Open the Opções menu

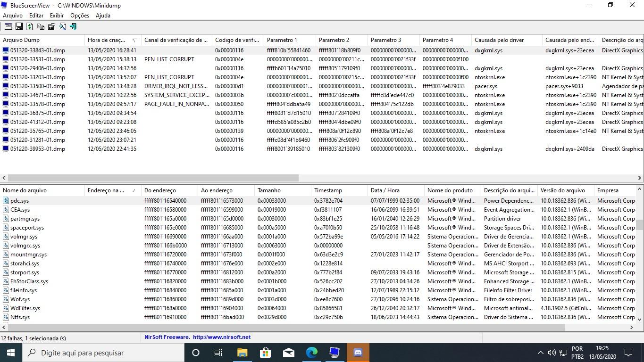point(80,15)
